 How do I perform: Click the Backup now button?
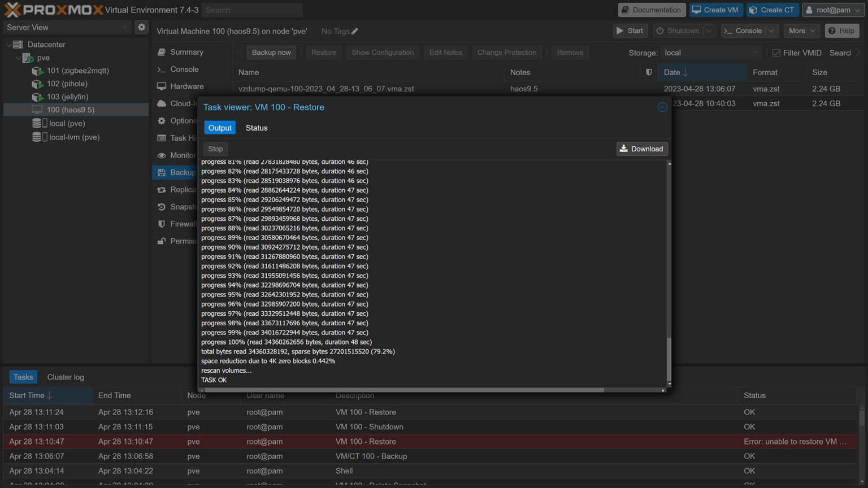click(x=271, y=52)
